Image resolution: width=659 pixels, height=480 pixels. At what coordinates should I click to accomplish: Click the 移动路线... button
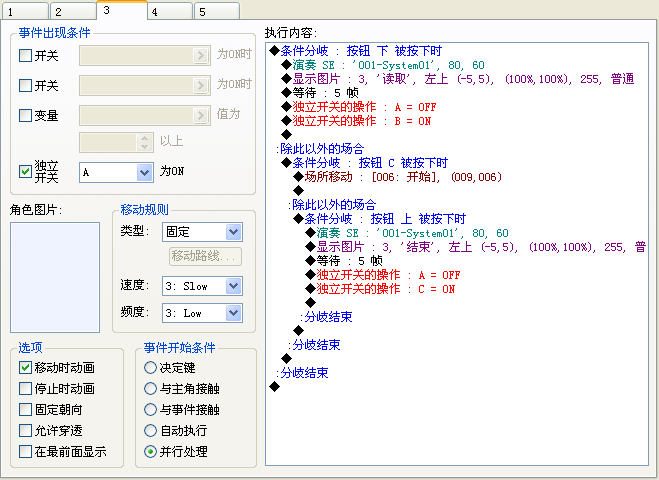pyautogui.click(x=206, y=256)
